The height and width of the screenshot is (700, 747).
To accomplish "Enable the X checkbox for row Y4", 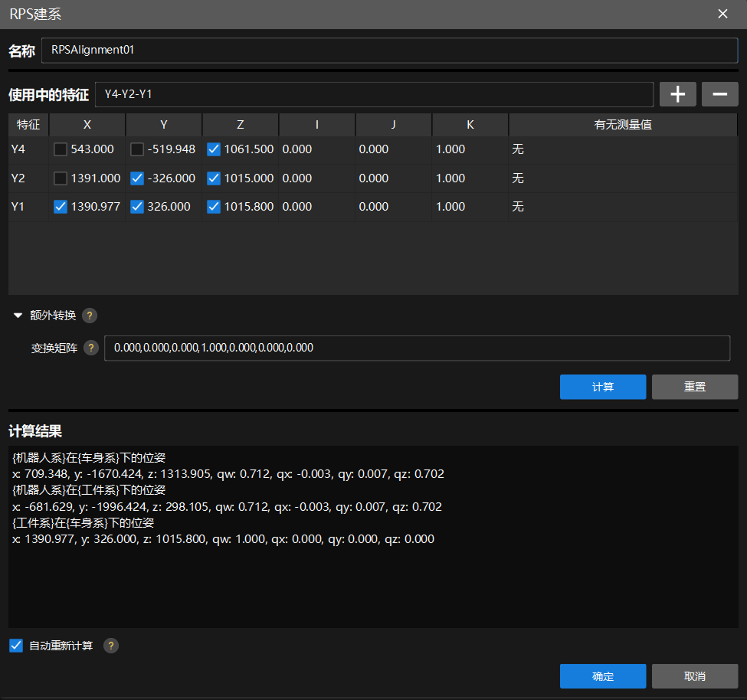I will [61, 149].
